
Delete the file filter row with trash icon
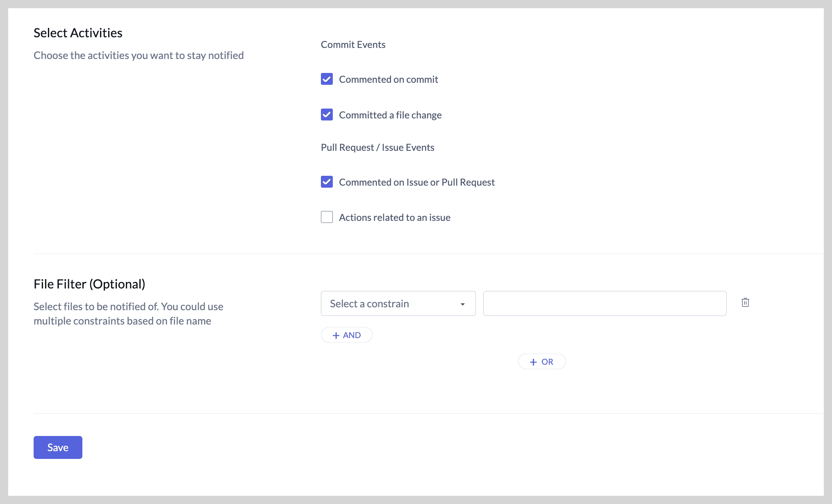[745, 302]
